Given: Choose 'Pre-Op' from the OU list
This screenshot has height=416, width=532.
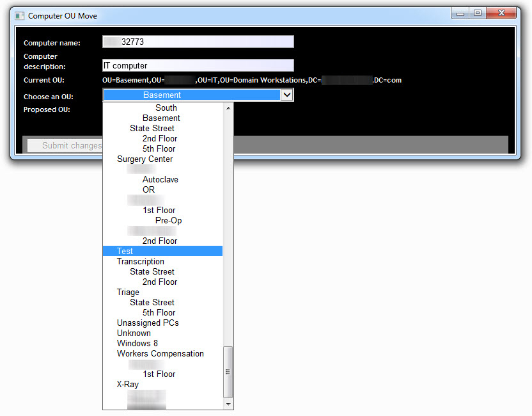Looking at the screenshot, I should (168, 220).
